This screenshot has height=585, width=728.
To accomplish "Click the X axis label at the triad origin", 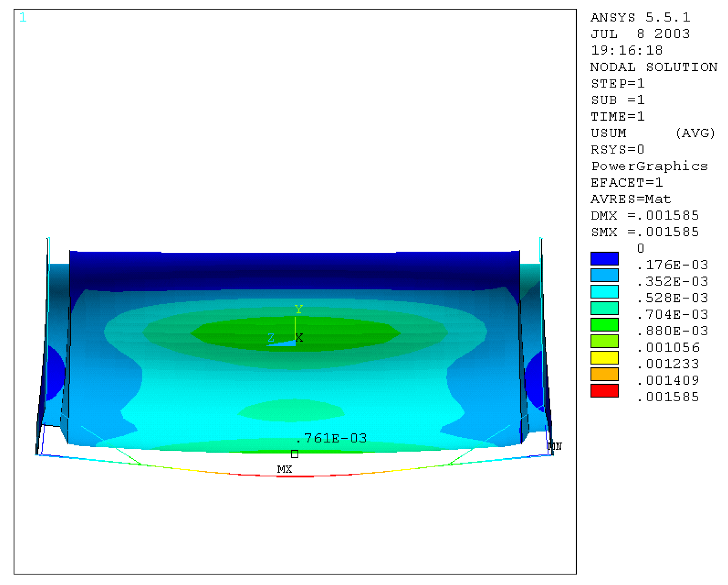I will pyautogui.click(x=299, y=338).
